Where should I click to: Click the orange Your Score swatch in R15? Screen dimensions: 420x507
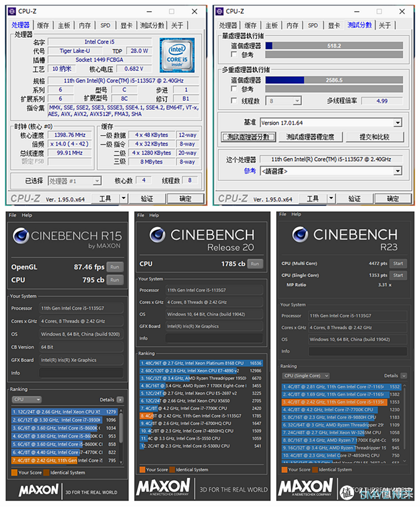[x=14, y=472]
